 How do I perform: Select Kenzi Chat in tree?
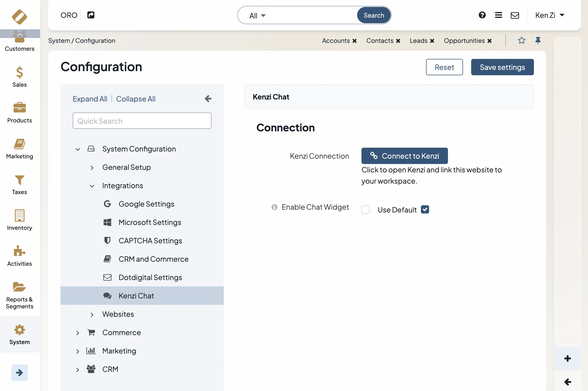142,296
